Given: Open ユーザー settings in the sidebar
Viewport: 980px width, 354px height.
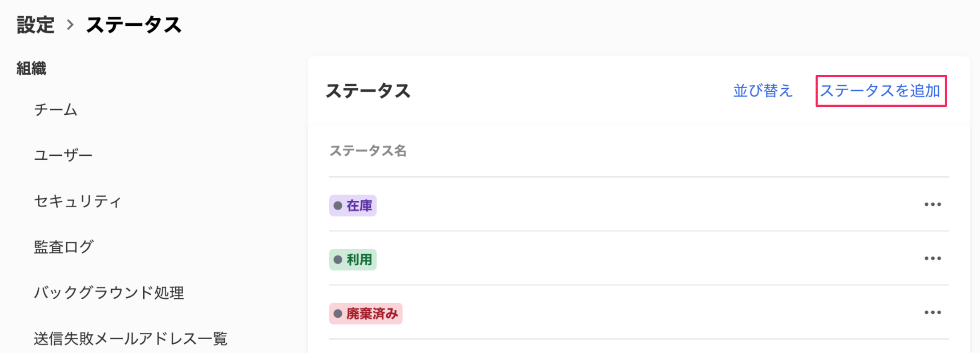Looking at the screenshot, I should pos(63,155).
